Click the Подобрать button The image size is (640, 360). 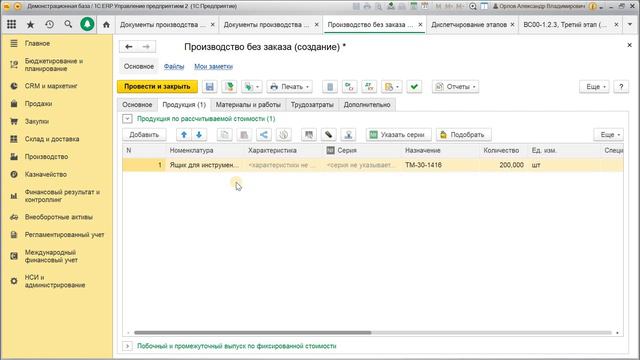point(463,135)
